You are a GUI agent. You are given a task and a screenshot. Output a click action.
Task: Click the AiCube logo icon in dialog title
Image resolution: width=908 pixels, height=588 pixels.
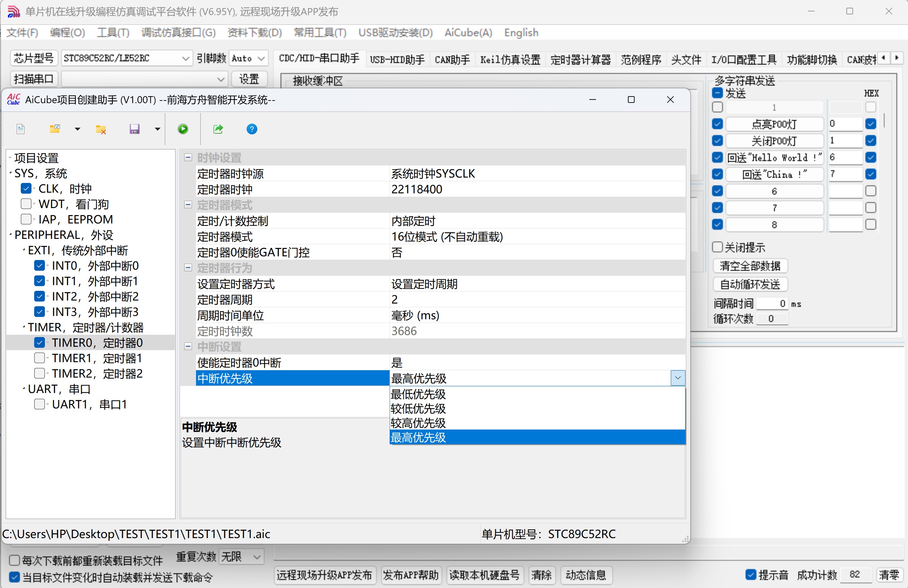[14, 100]
